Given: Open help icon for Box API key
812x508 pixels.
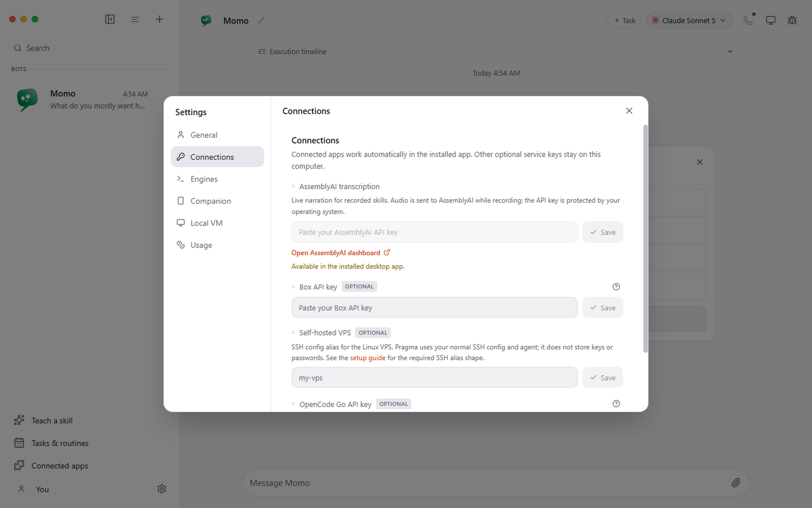Looking at the screenshot, I should click(x=616, y=286).
